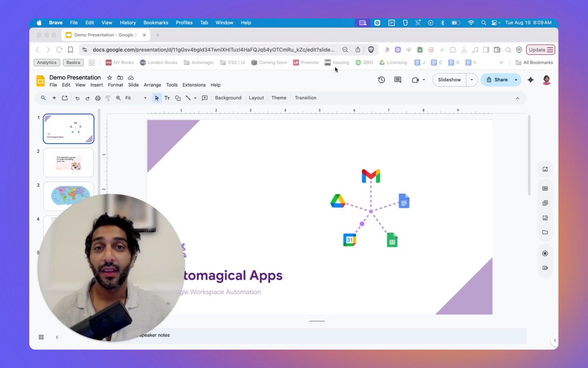The width and height of the screenshot is (588, 368).
Task: Click the Print icon in toolbar
Action: point(98,98)
